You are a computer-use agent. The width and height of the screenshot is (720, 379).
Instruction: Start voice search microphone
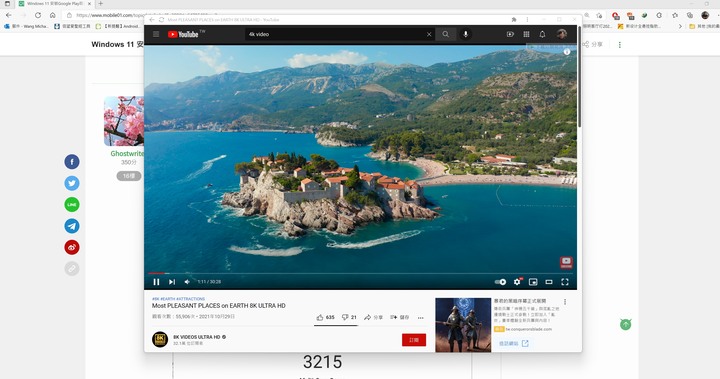pos(466,34)
